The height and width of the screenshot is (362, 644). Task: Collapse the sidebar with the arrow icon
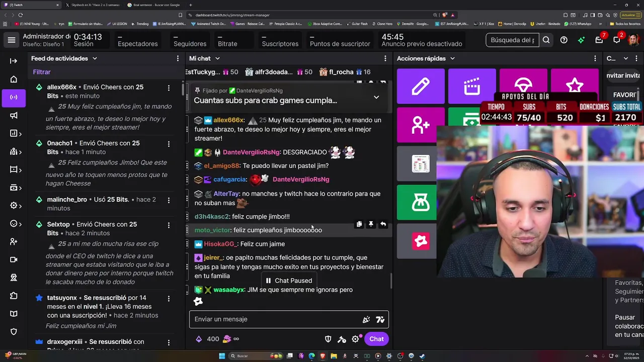[x=14, y=61]
